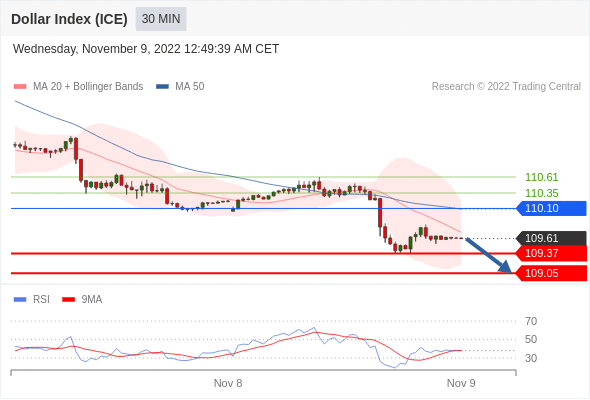Click the red 109.37 support price tag

551,253
